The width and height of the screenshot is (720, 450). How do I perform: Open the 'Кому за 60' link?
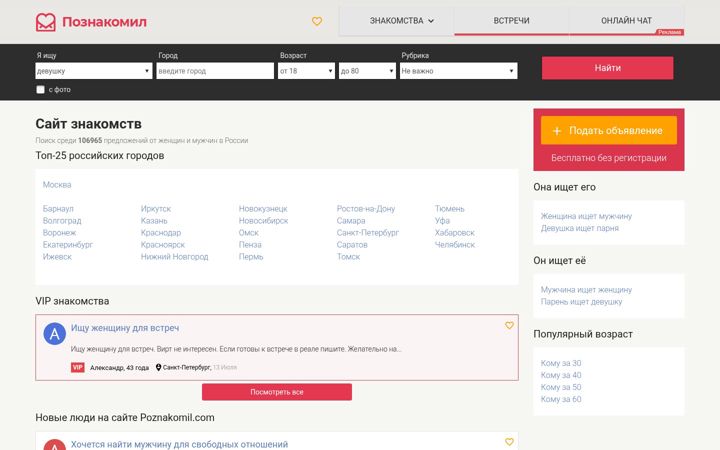pyautogui.click(x=561, y=399)
